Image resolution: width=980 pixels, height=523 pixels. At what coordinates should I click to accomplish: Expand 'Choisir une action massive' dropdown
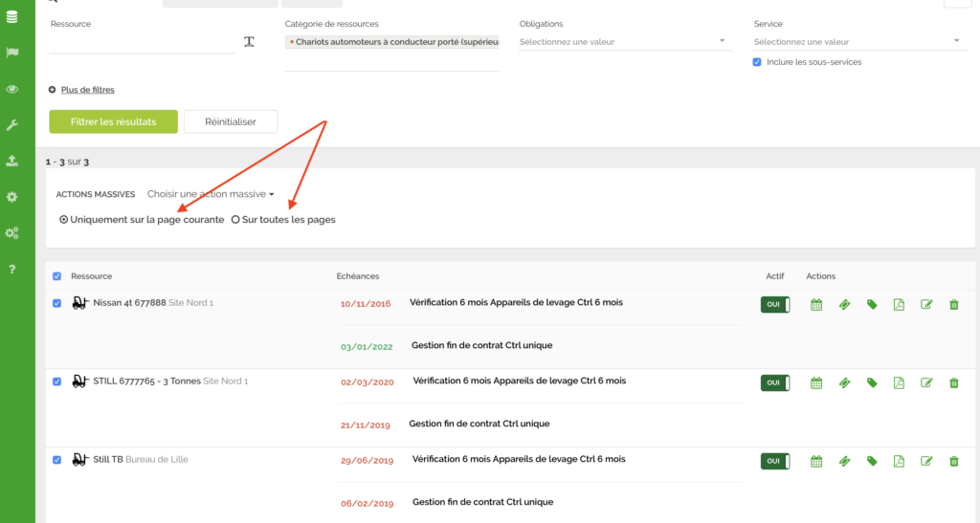click(x=211, y=194)
